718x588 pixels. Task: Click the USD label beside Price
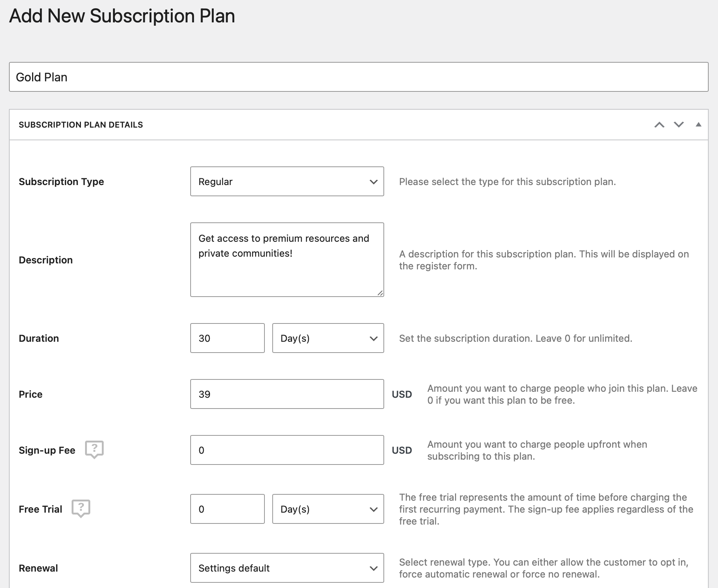point(402,394)
